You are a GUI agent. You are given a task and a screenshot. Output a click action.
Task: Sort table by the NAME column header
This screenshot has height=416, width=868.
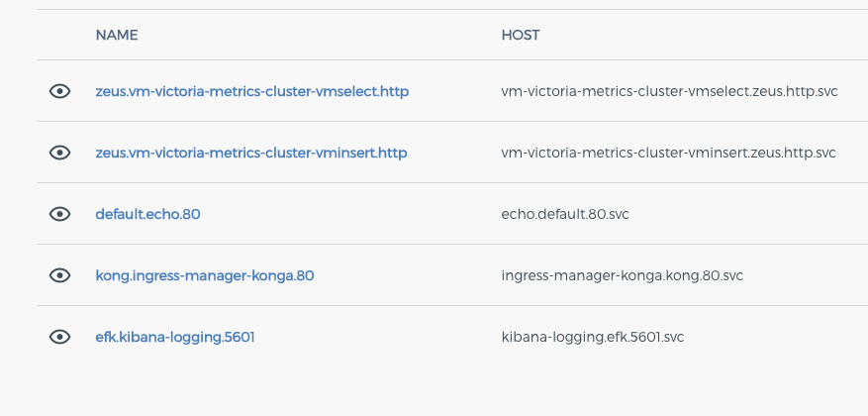[x=117, y=35]
